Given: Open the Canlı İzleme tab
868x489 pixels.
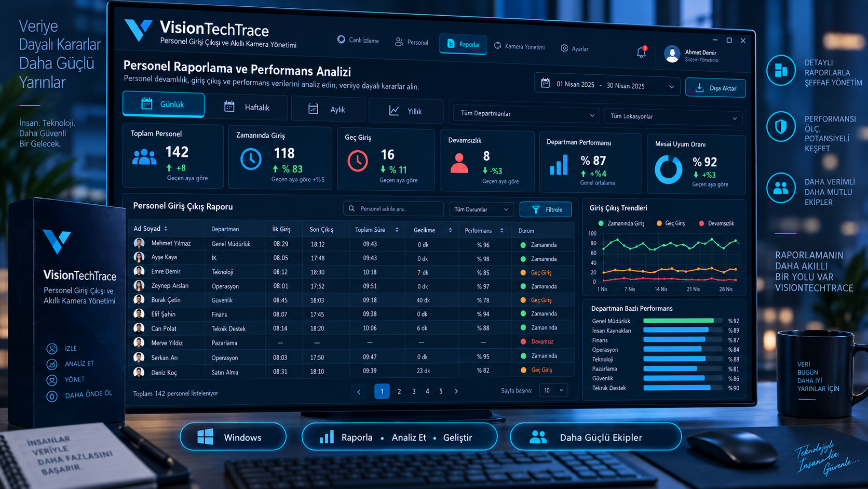Looking at the screenshot, I should tap(358, 40).
